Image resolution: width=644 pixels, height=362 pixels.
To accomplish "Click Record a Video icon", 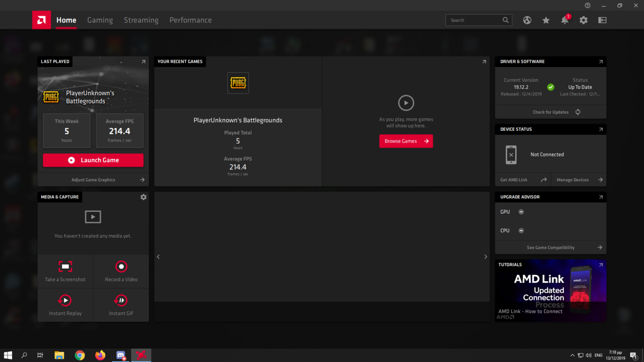I will coord(121,266).
